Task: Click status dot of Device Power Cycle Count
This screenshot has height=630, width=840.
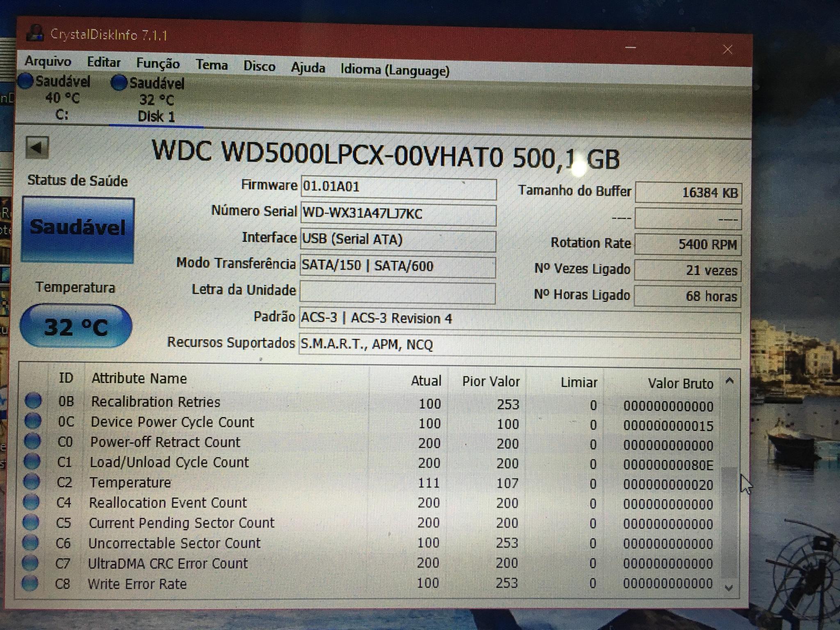Action: [33, 420]
